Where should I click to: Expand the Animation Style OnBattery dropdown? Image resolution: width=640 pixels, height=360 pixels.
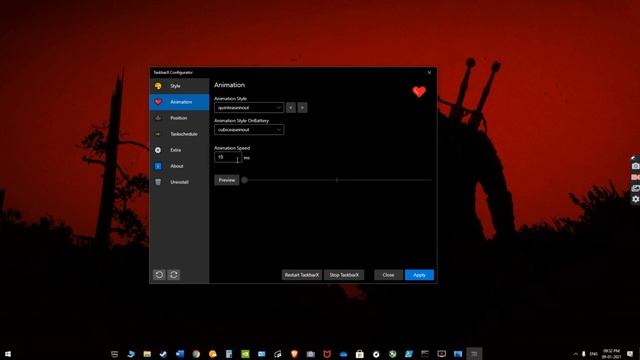249,130
